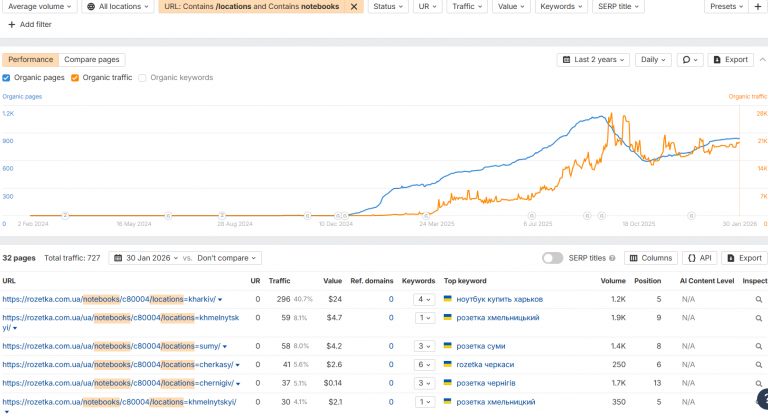Image resolution: width=768 pixels, height=414 pixels.
Task: Click the Add filter plus icon
Action: [12, 24]
